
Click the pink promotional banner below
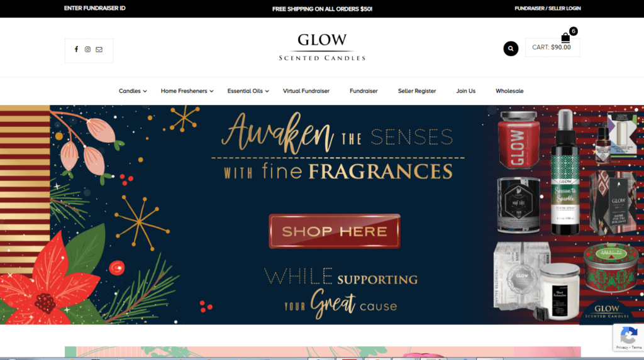coord(323,351)
